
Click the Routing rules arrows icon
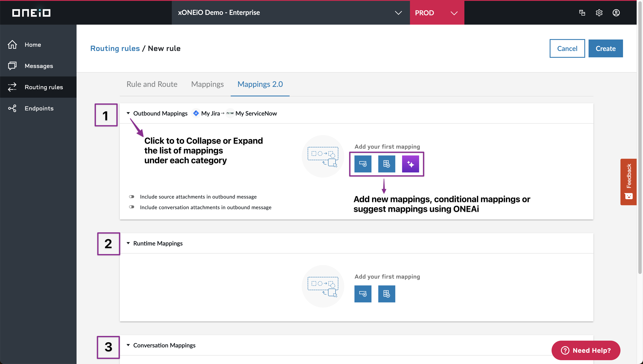pyautogui.click(x=12, y=87)
